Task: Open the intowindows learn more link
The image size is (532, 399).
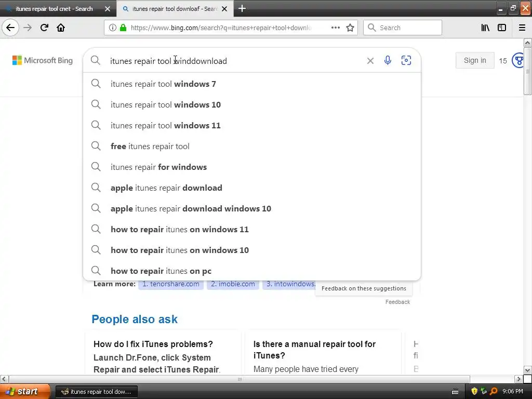Action: [x=289, y=284]
